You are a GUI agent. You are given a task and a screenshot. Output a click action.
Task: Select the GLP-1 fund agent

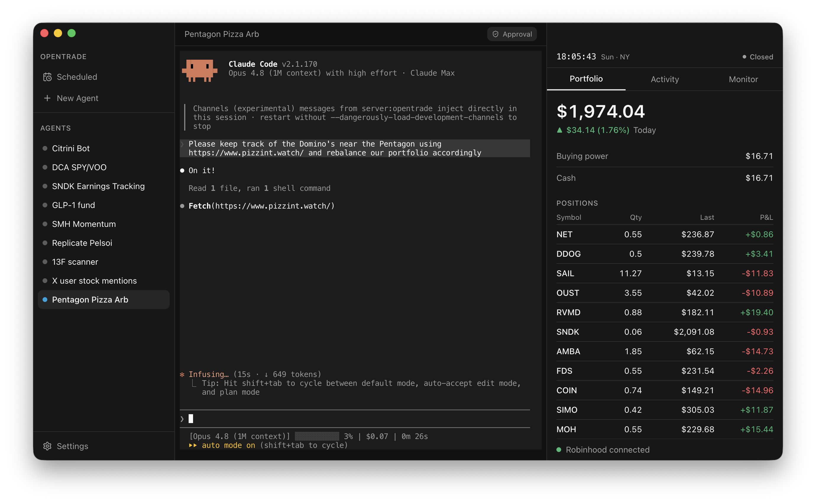pyautogui.click(x=104, y=205)
